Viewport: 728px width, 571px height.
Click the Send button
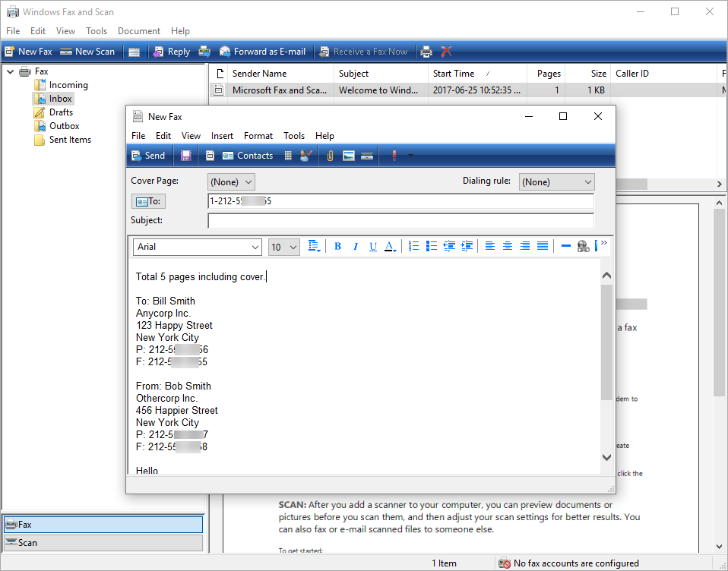148,156
